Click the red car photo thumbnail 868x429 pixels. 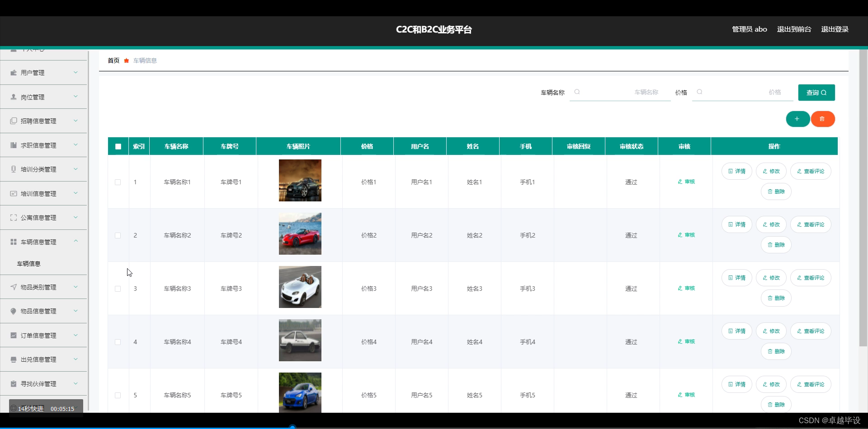coord(300,233)
